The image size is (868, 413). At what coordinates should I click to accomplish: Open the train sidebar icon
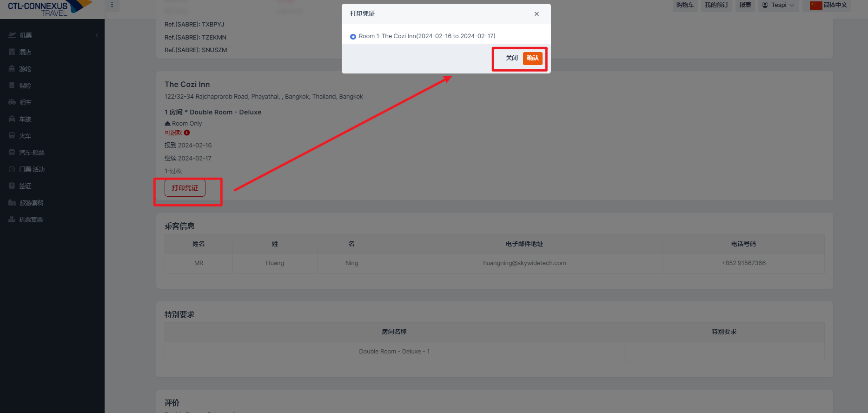[12, 136]
